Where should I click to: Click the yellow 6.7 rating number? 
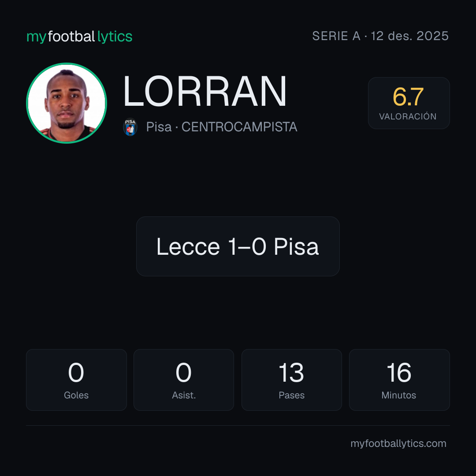pos(408,97)
